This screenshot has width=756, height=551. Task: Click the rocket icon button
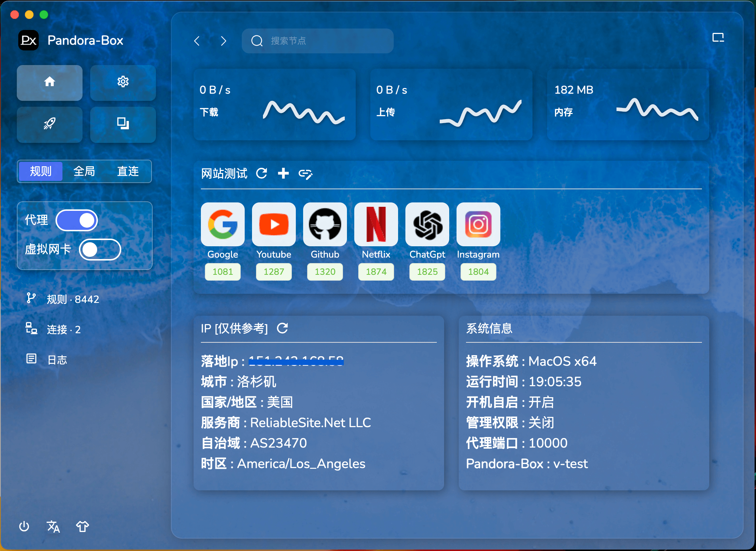pos(50,124)
